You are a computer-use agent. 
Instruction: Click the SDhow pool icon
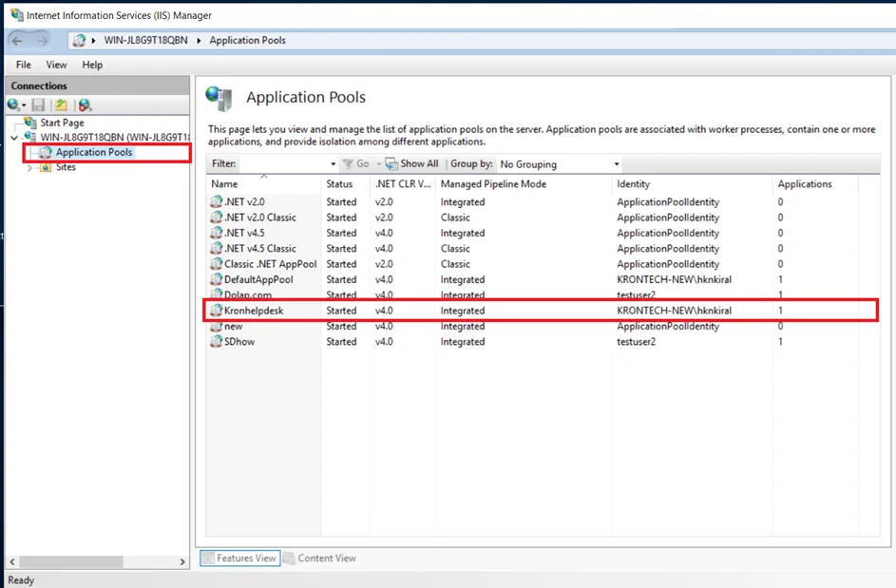(x=216, y=341)
